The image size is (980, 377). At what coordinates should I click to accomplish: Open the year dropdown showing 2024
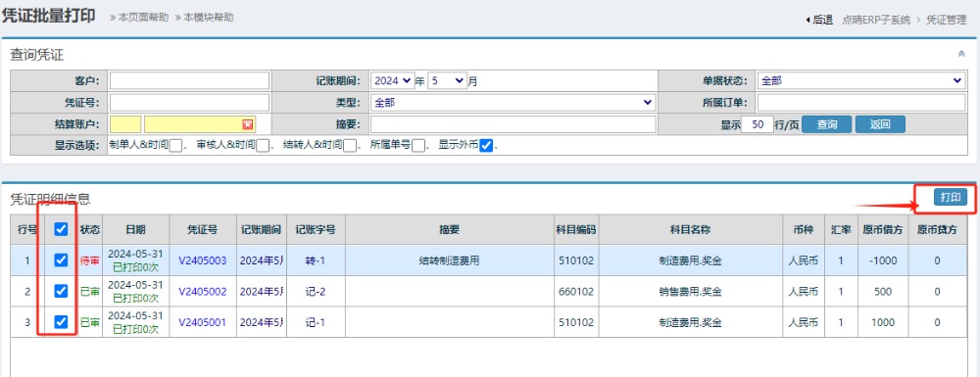click(x=393, y=80)
